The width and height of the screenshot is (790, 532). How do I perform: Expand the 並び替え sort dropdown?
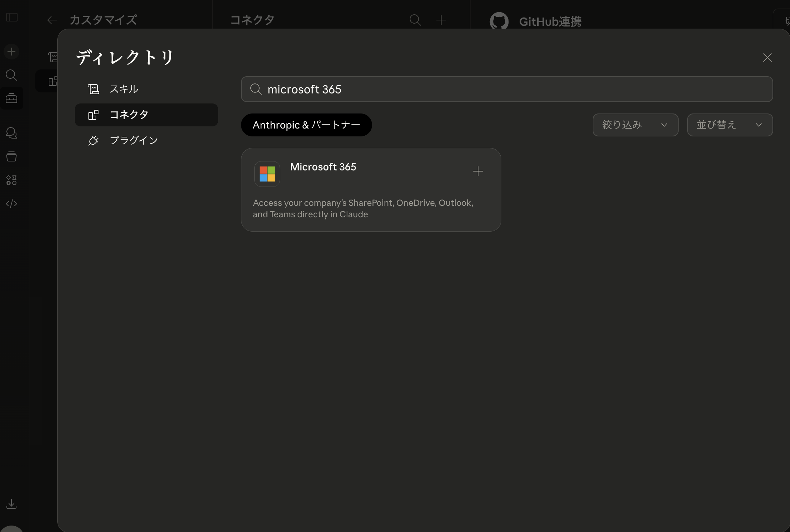[729, 125]
